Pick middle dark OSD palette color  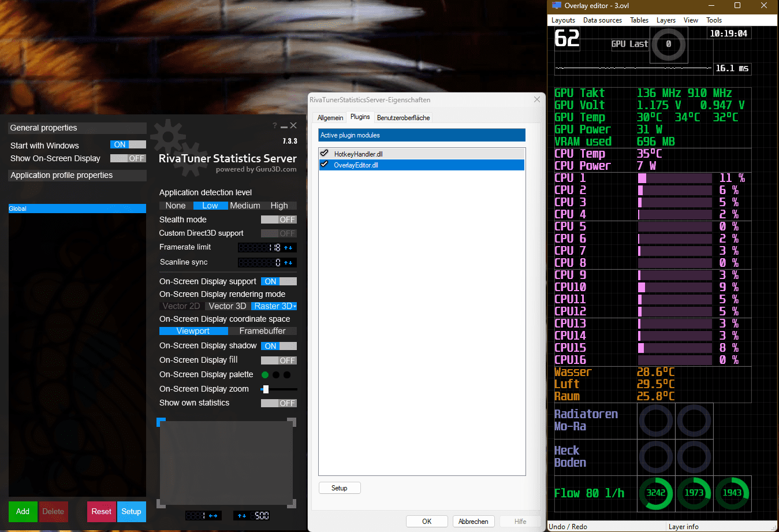[276, 375]
